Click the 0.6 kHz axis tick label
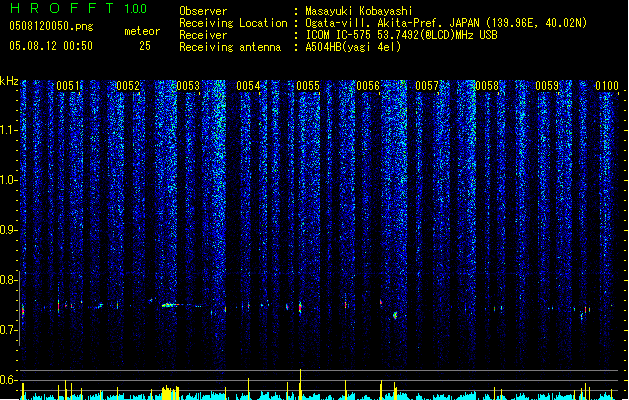 click(9, 380)
